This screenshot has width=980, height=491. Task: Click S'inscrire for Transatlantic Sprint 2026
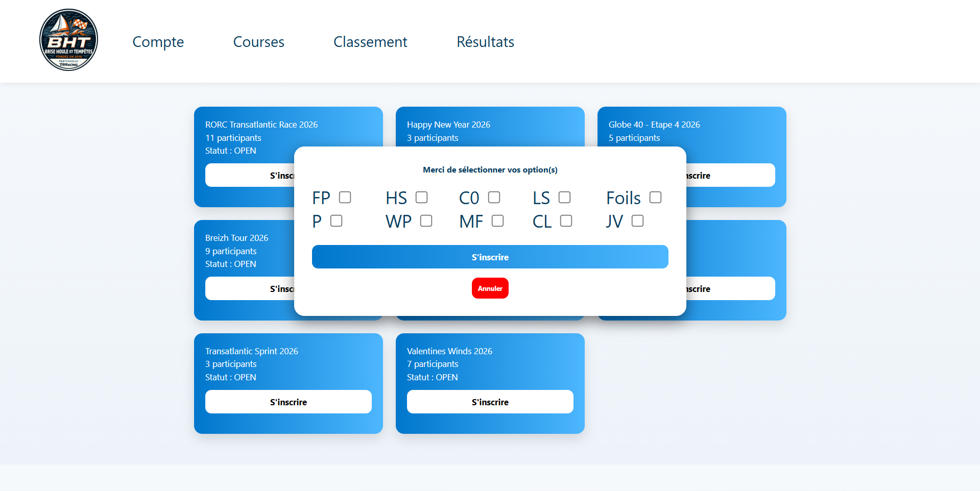point(288,402)
